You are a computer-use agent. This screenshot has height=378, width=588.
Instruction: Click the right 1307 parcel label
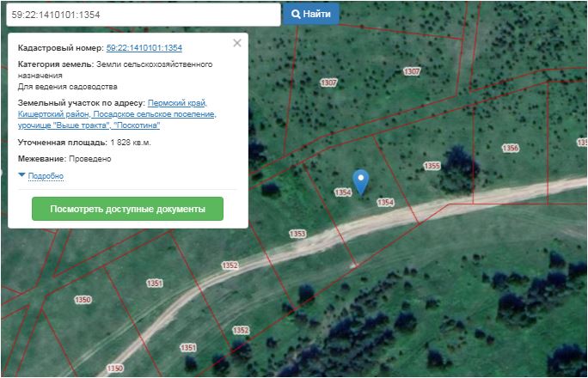pos(412,71)
